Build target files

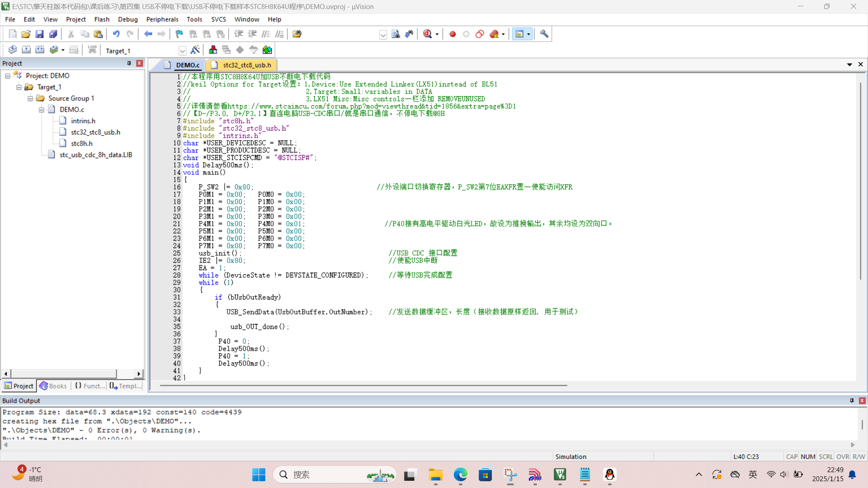26,50
